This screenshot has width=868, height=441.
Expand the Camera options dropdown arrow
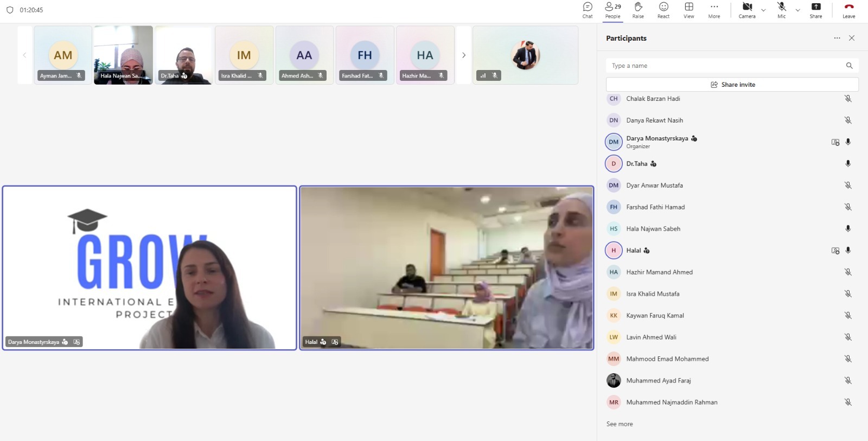763,10
